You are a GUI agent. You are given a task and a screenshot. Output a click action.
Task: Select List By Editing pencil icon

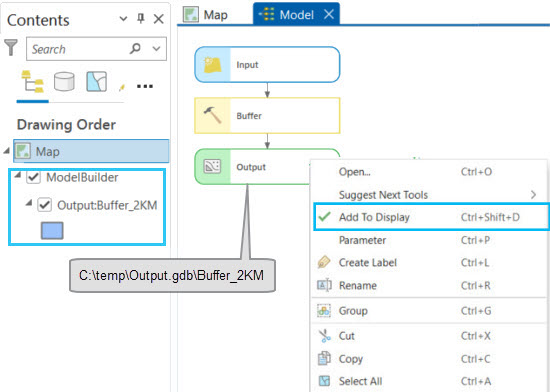[x=122, y=87]
